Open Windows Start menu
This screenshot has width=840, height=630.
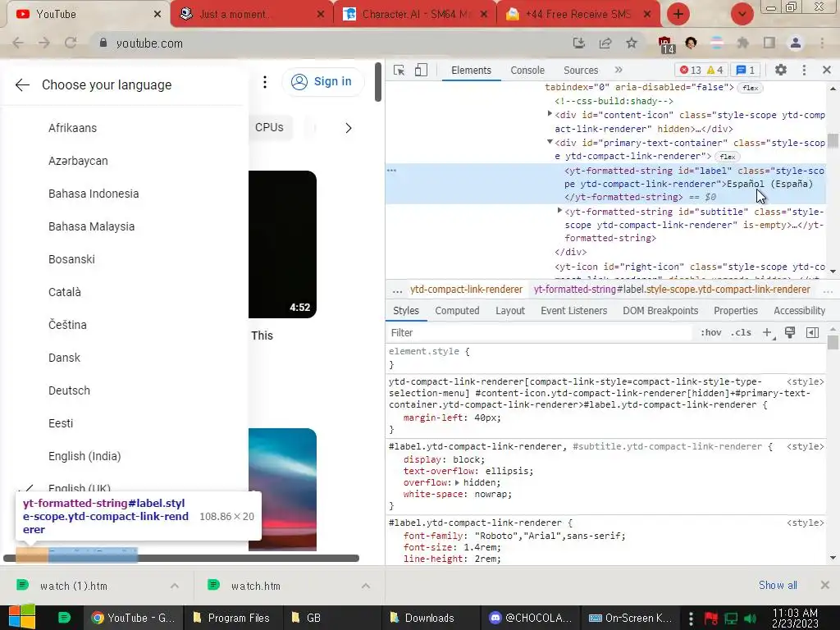pyautogui.click(x=22, y=617)
